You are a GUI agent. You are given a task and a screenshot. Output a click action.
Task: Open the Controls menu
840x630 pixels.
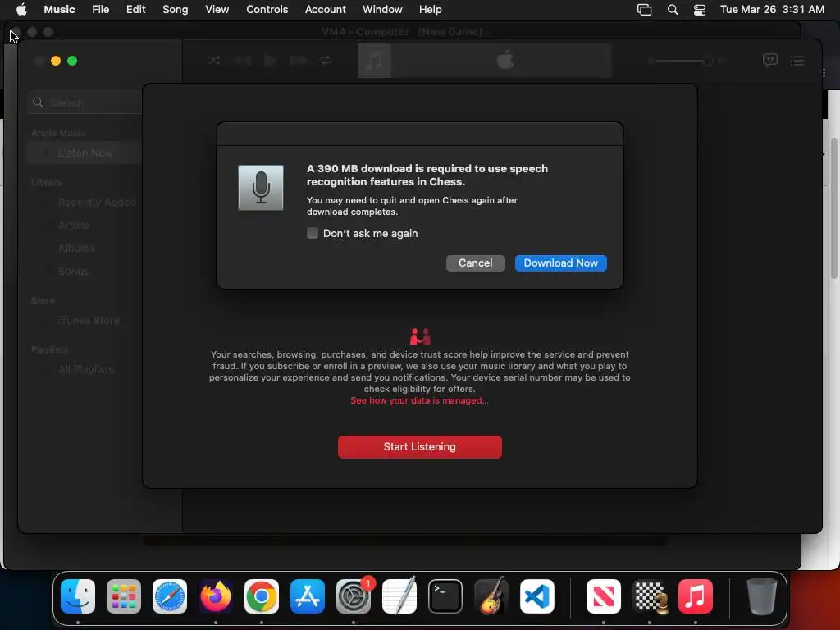point(267,10)
